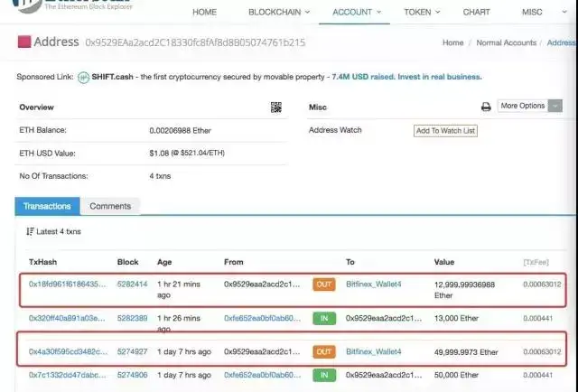Open transaction hash 0x7c1332dd47dabc
Screen dimensions: 578x392
(x=68, y=374)
